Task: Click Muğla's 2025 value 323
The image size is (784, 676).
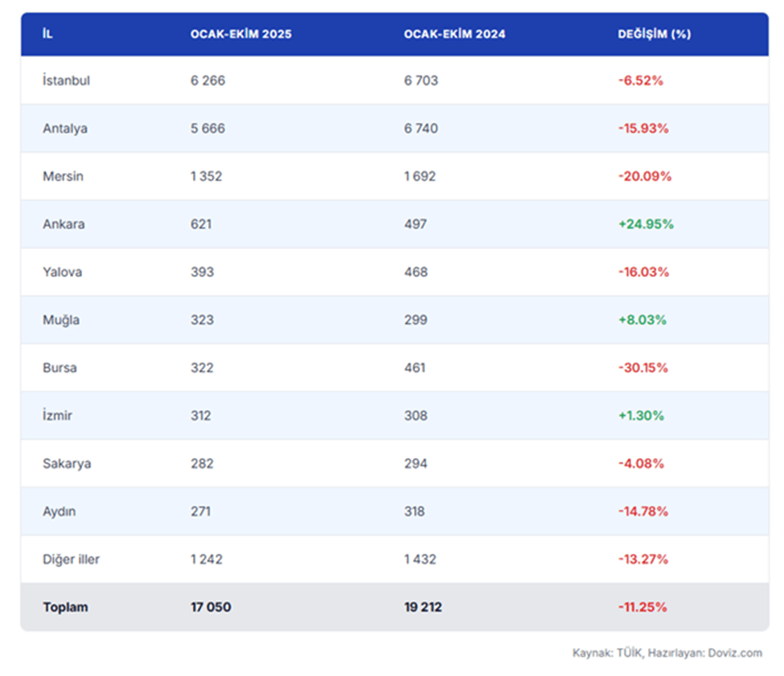Action: (202, 320)
